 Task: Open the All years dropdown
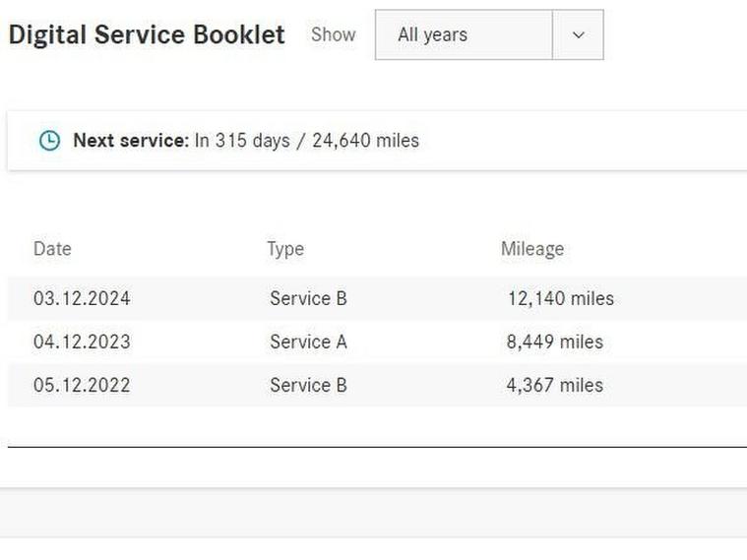point(464,34)
